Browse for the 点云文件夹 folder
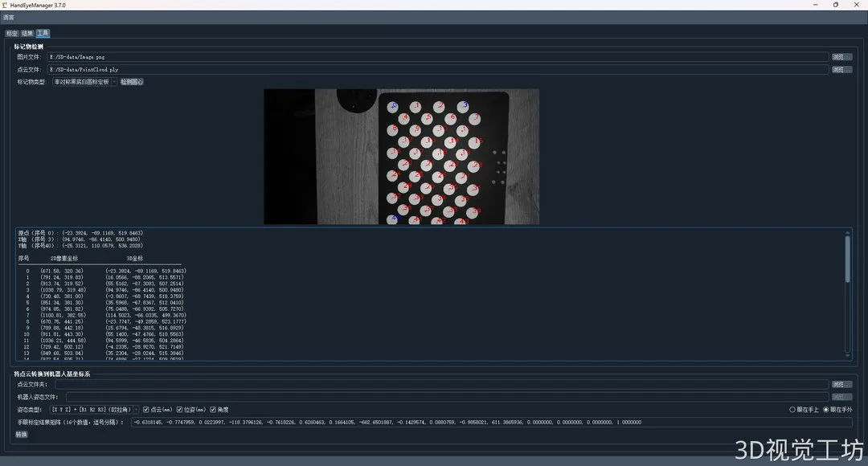 click(841, 384)
